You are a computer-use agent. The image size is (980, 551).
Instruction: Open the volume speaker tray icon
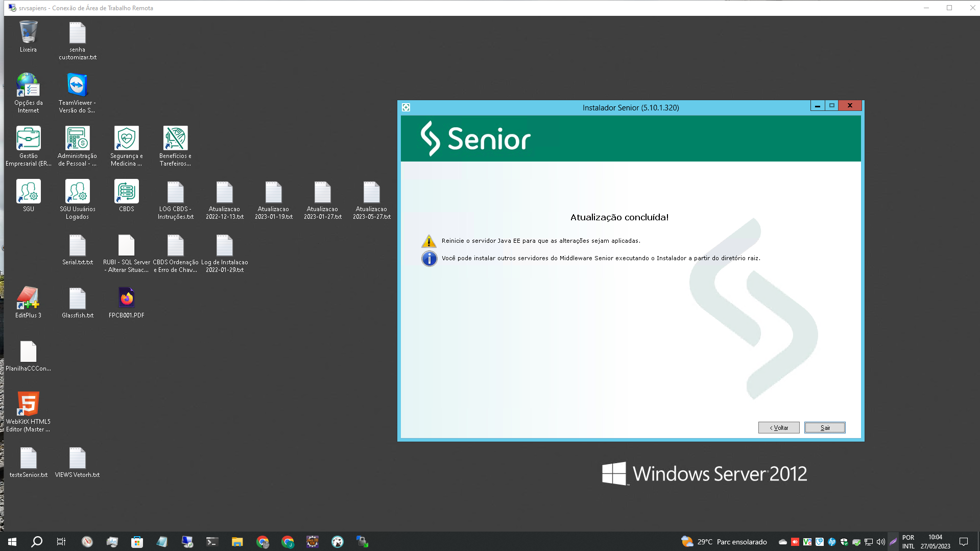coord(881,542)
